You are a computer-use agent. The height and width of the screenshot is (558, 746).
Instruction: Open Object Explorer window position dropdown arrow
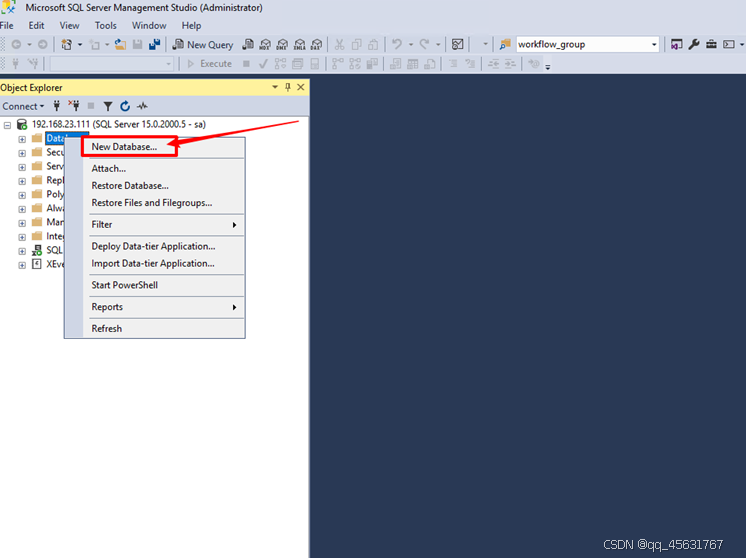pos(275,87)
